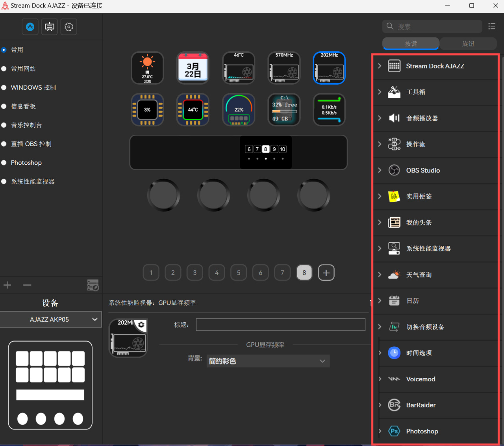Select the last knob on the right
Image resolution: width=504 pixels, height=446 pixels.
[x=314, y=195]
